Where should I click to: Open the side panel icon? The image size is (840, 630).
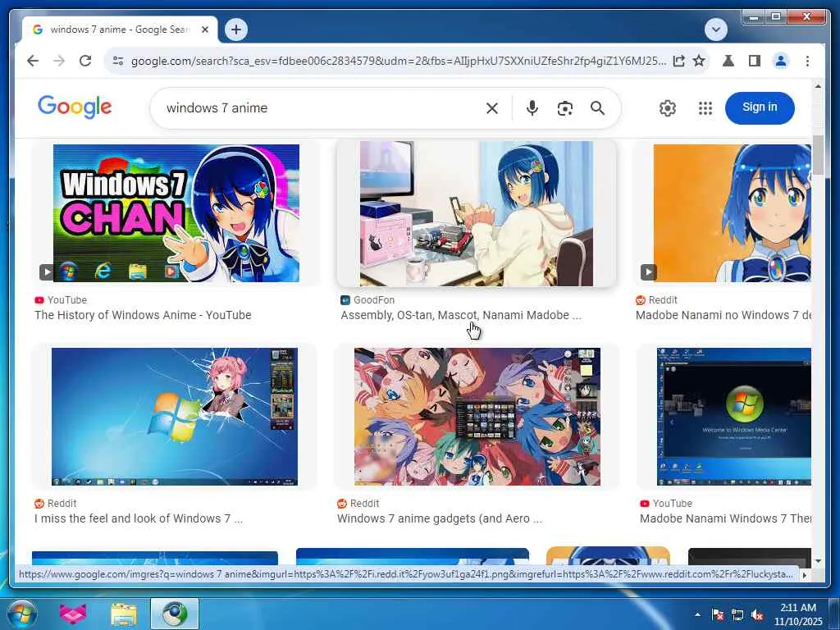(x=755, y=61)
